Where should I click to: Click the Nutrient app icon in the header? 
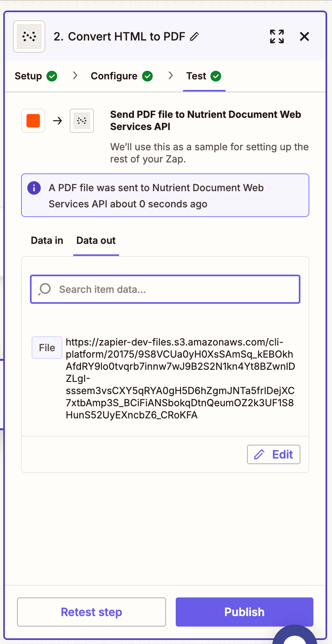click(x=29, y=36)
